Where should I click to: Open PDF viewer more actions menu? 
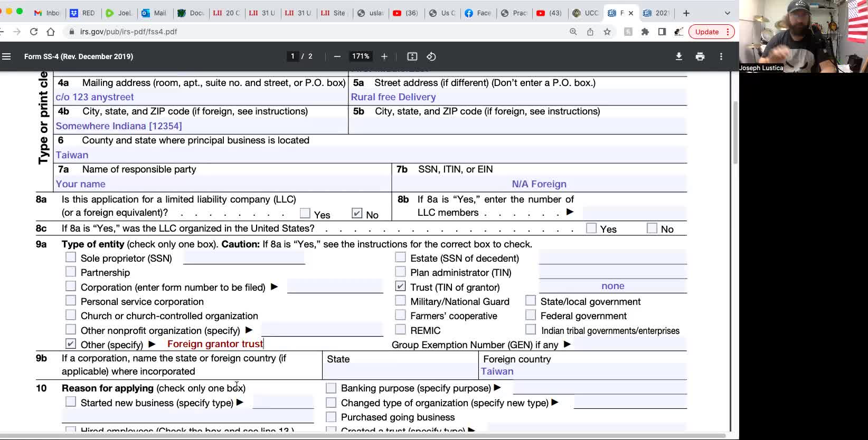[721, 56]
